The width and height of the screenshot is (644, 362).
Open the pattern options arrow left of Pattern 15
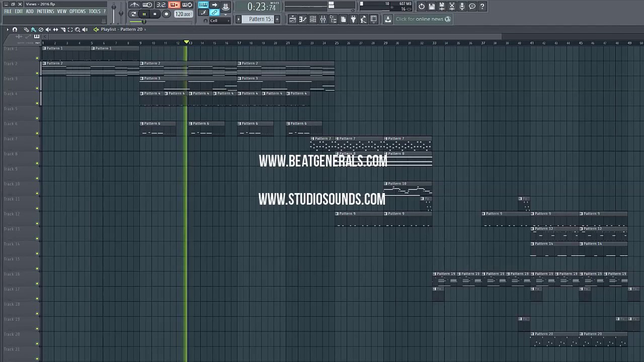click(x=238, y=19)
